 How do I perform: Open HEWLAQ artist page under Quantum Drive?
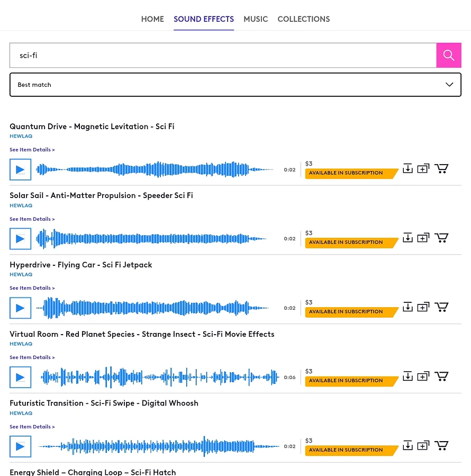coord(21,136)
